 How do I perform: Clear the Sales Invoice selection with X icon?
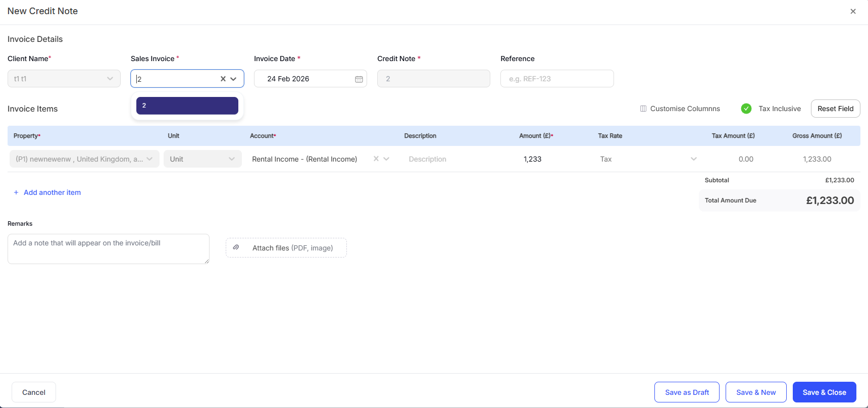click(223, 79)
